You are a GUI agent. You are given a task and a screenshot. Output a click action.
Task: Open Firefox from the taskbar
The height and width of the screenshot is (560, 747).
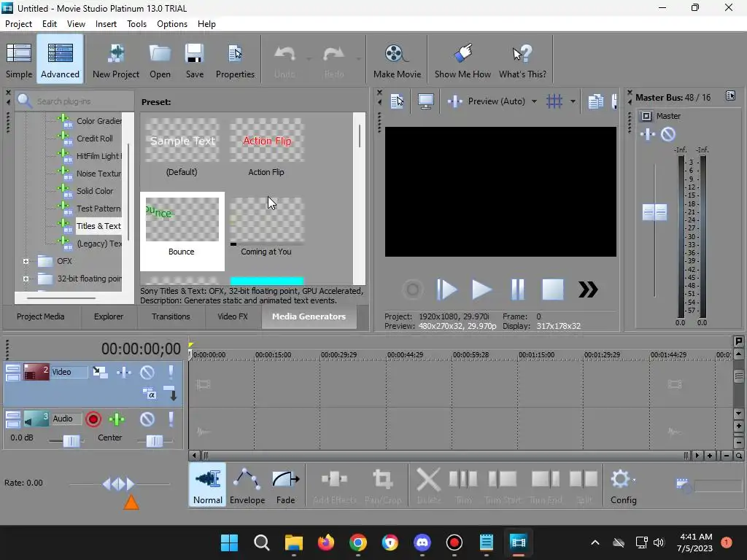326,542
